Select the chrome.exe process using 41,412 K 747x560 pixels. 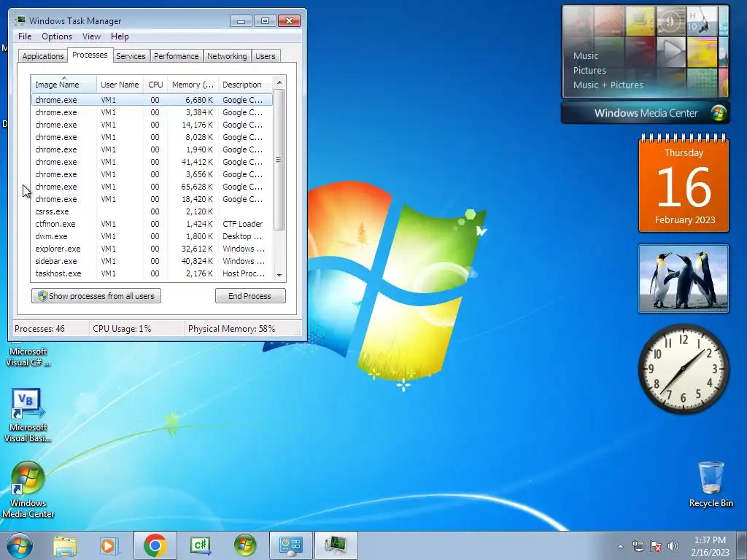point(152,162)
